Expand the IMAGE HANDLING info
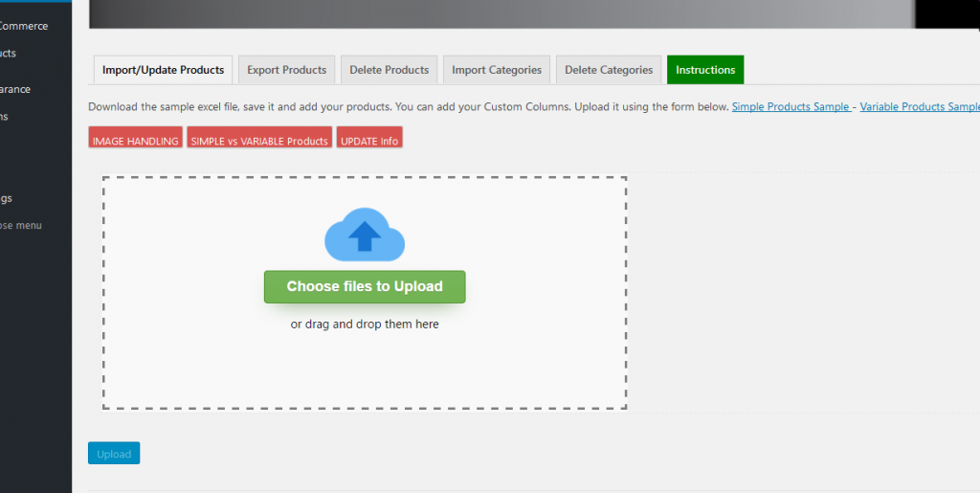Viewport: 980px width, 493px height. coord(135,140)
